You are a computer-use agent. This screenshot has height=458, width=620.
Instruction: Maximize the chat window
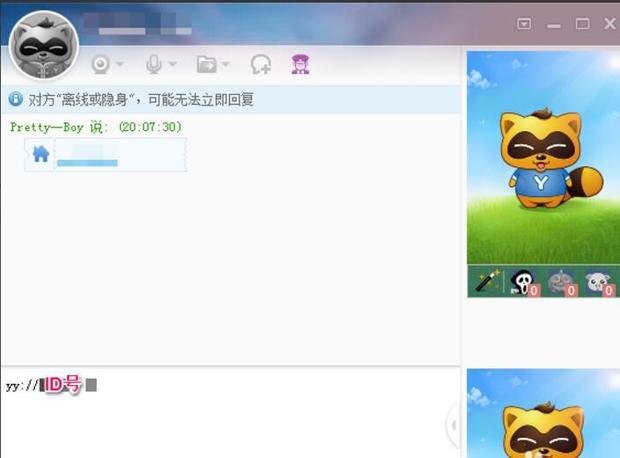tap(582, 24)
